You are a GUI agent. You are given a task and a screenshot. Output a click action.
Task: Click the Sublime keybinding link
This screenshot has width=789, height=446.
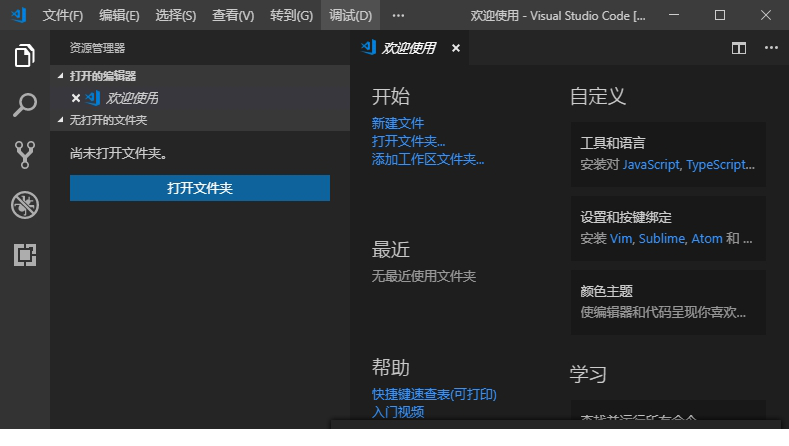point(661,239)
